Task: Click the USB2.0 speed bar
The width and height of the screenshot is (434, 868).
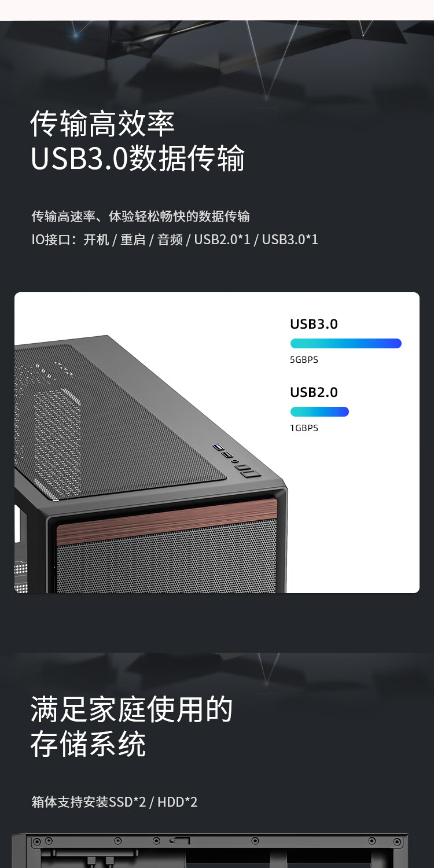Action: pyautogui.click(x=319, y=411)
